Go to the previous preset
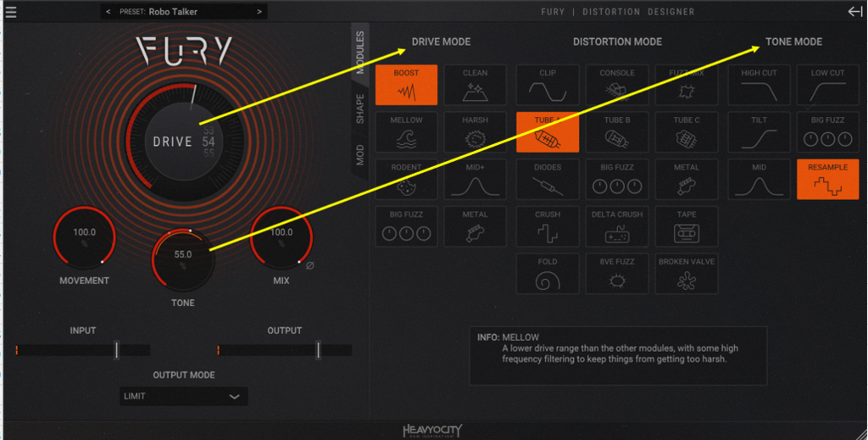868x440 pixels. 108,12
